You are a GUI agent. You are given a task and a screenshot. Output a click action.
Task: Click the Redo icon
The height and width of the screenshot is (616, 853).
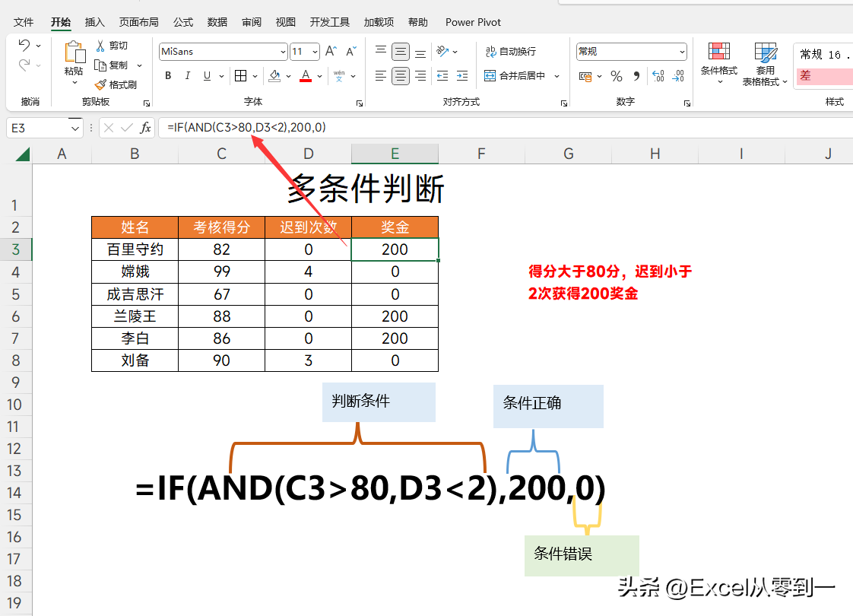pos(24,65)
